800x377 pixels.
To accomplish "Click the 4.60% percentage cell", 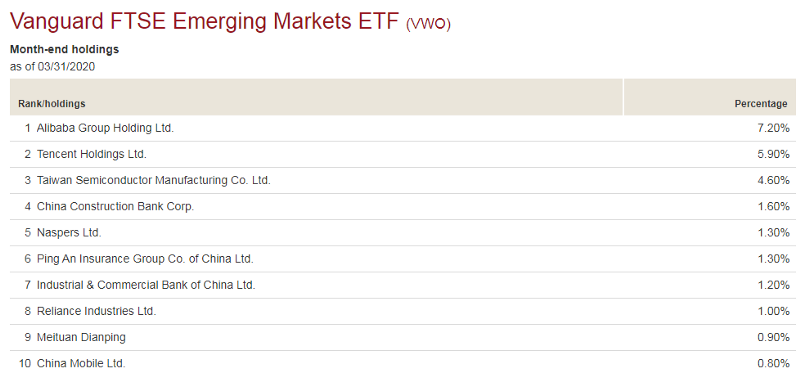I will pyautogui.click(x=773, y=180).
